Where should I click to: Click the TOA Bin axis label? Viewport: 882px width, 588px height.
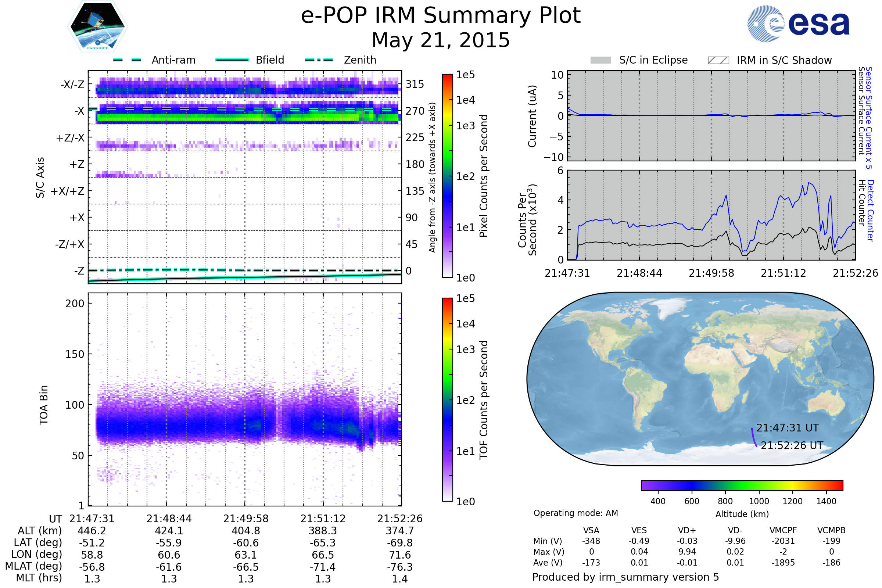(44, 405)
